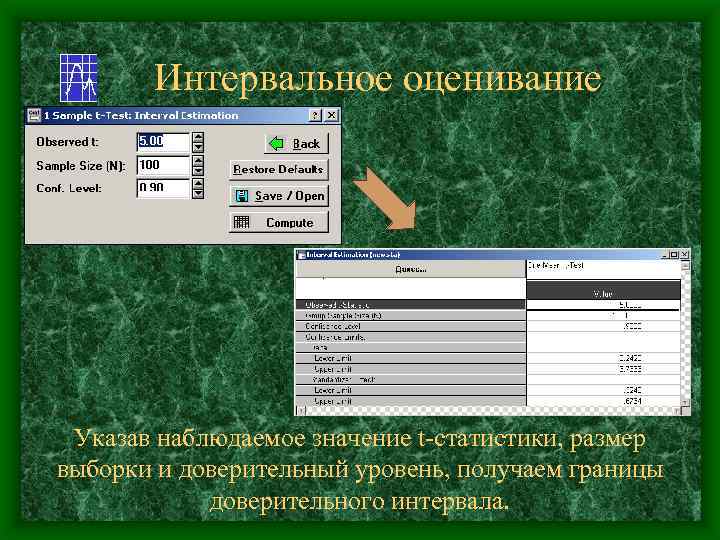This screenshot has width=720, height=540.
Task: Select the Confidence Level row header
Action: tap(411, 326)
